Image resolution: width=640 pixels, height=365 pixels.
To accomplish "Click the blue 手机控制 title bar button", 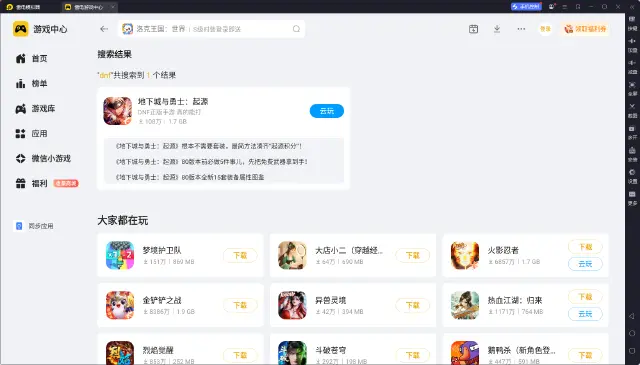I will click(x=526, y=7).
